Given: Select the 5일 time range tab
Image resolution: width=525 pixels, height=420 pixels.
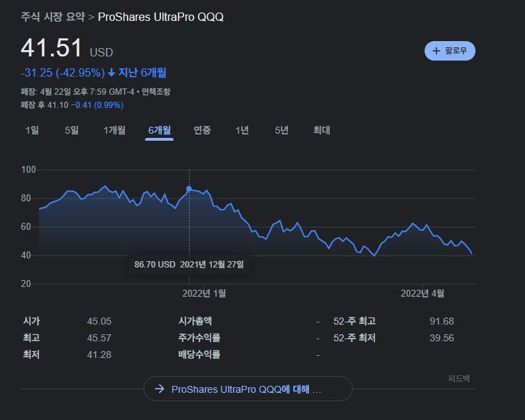Looking at the screenshot, I should click(72, 130).
